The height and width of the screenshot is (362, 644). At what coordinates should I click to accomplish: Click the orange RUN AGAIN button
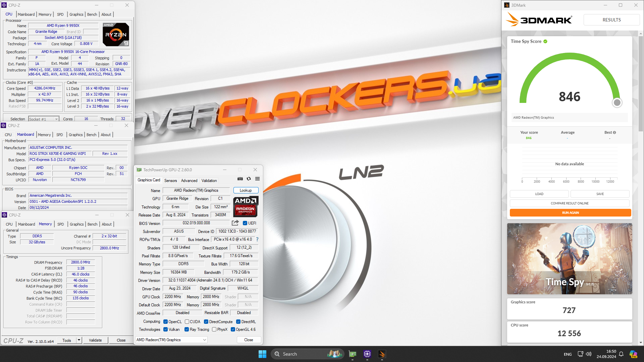[x=570, y=213]
